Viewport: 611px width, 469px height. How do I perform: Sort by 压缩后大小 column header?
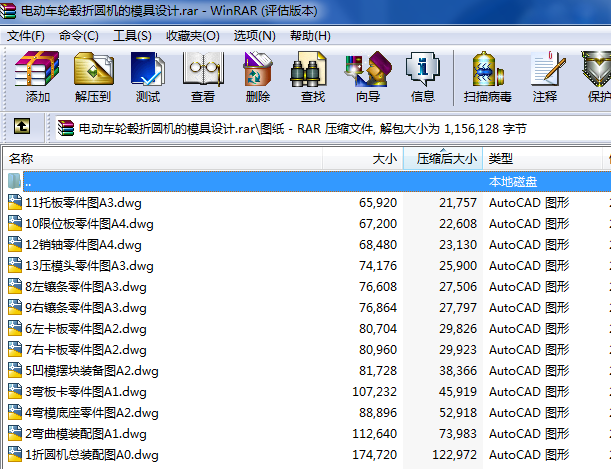pos(443,159)
